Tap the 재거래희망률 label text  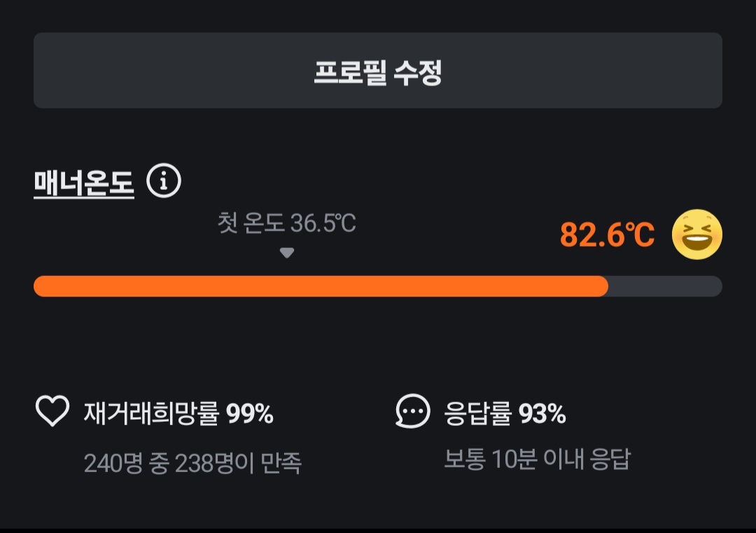[152, 414]
